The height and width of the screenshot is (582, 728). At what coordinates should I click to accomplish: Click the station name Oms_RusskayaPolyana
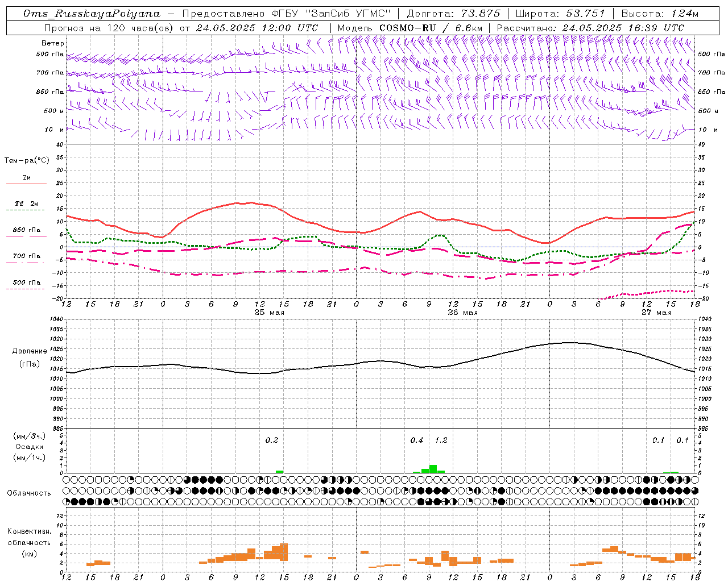click(x=92, y=14)
